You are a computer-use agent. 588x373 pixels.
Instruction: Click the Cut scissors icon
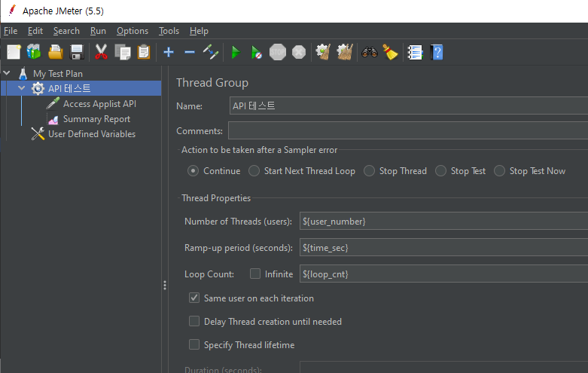pos(101,52)
